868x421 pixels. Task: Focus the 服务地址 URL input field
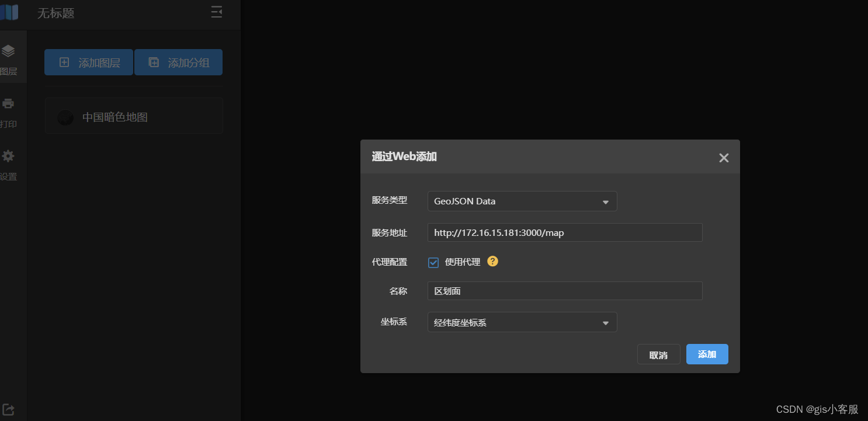click(565, 232)
